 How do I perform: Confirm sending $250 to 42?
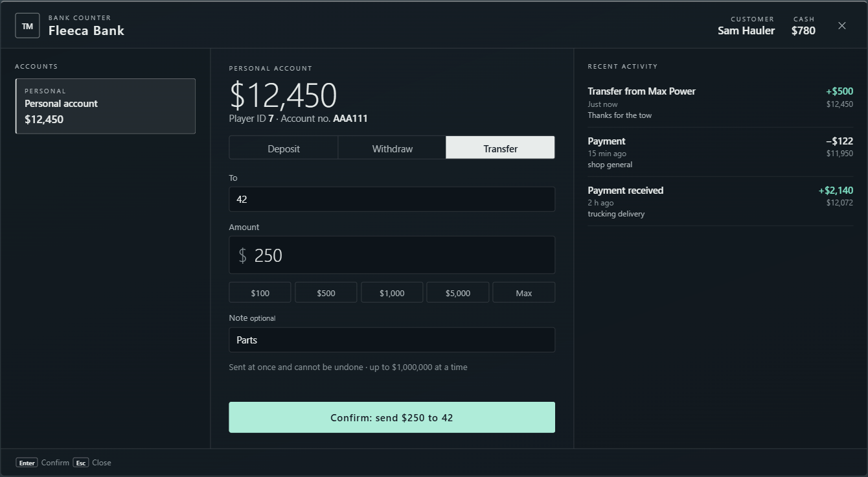[392, 417]
